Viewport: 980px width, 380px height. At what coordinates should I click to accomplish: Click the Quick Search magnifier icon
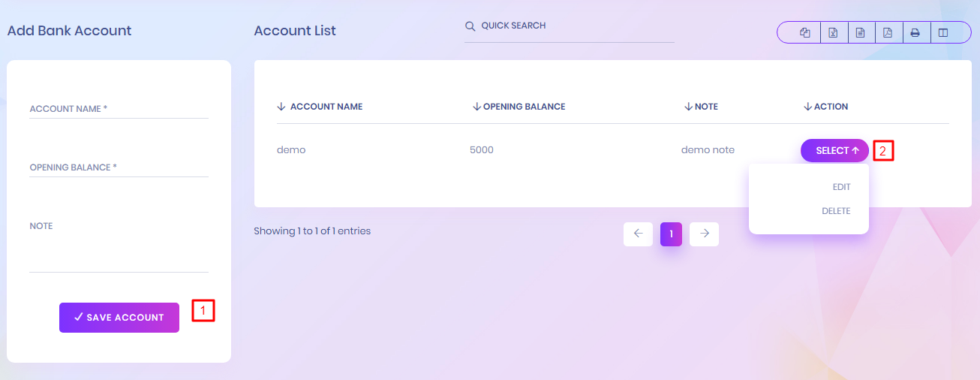click(x=470, y=26)
